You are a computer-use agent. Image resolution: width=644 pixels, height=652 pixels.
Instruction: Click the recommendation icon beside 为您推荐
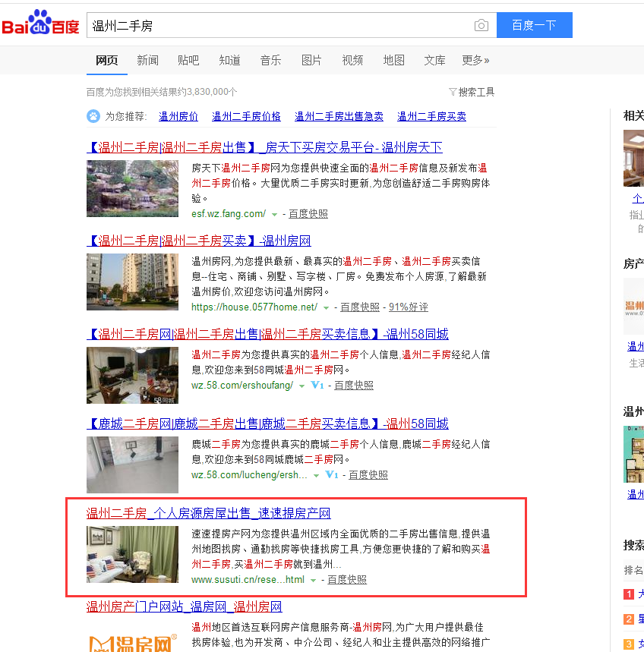[93, 116]
